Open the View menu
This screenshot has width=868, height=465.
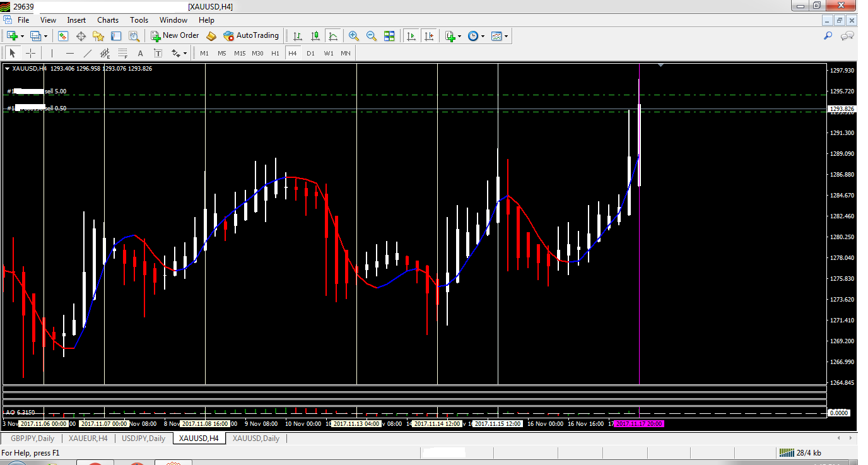click(x=48, y=20)
